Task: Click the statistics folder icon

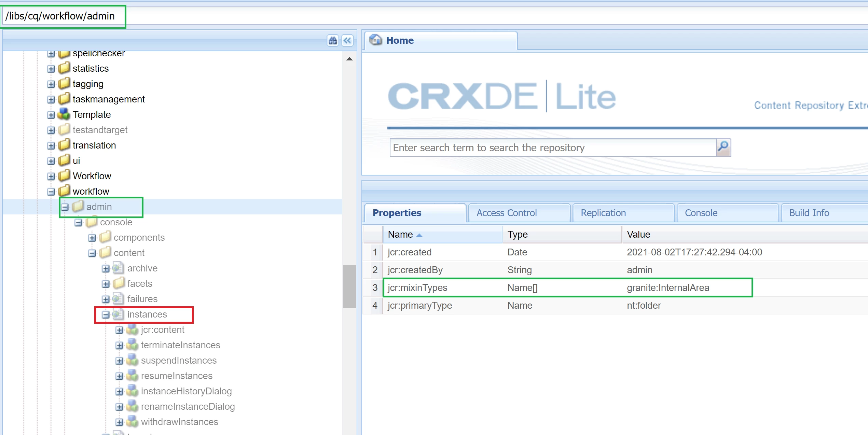Action: 64,68
